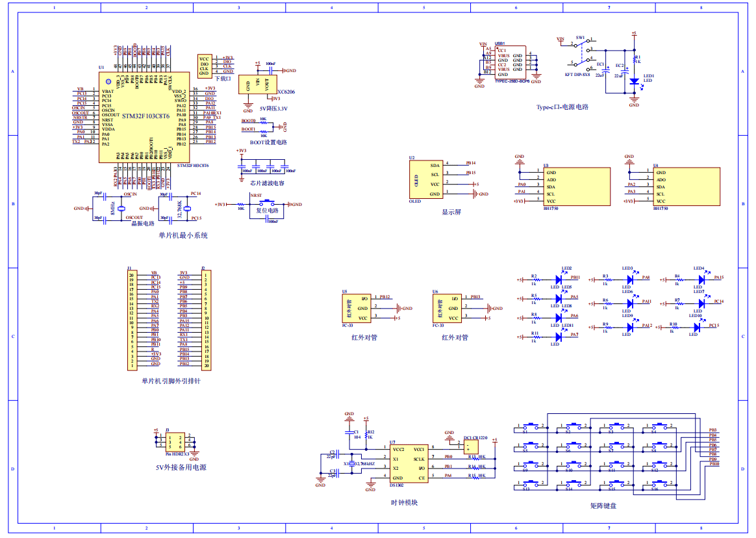The image size is (756, 538).
Task: Select the XC6206 voltage regulator component
Action: (257, 84)
